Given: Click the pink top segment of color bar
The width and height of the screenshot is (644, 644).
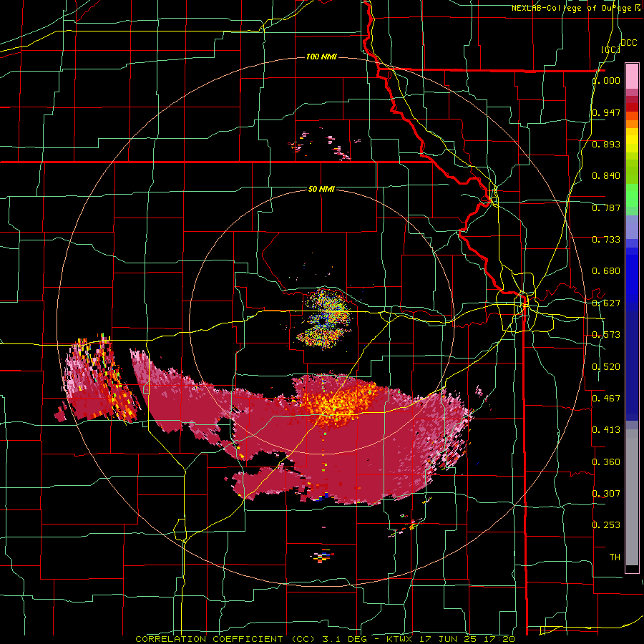Looking at the screenshot, I should coord(632,77).
